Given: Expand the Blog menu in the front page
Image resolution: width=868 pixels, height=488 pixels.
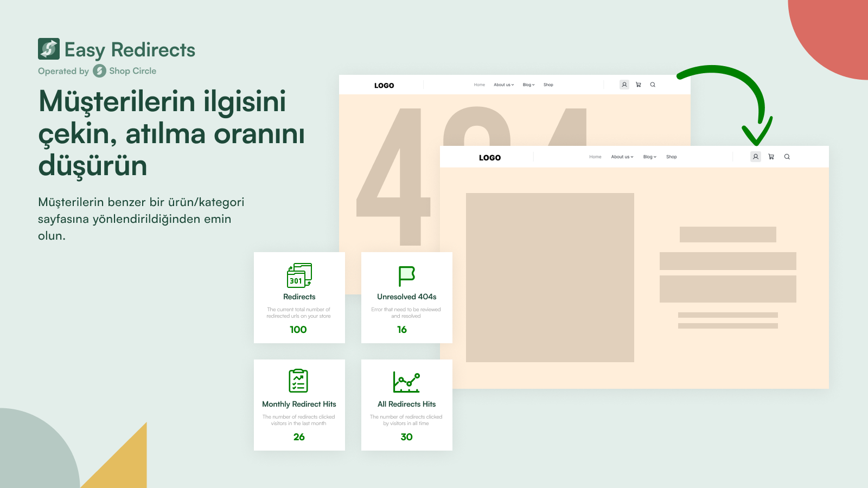Looking at the screenshot, I should pyautogui.click(x=650, y=157).
